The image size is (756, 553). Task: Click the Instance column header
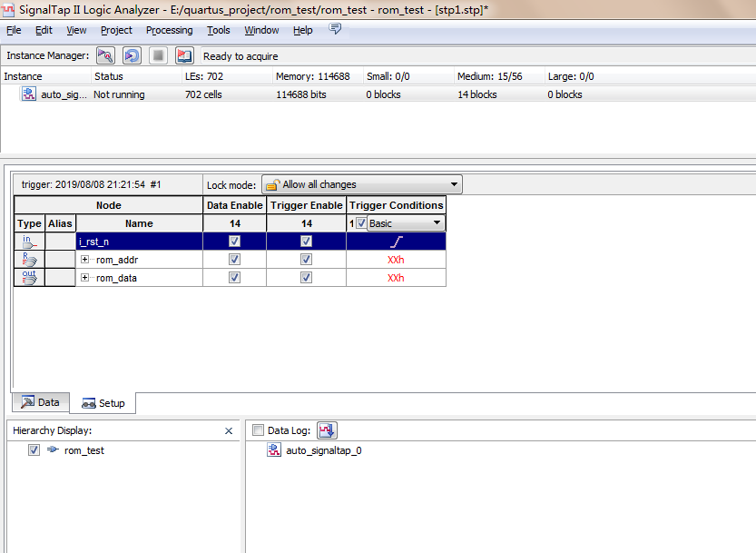[45, 76]
